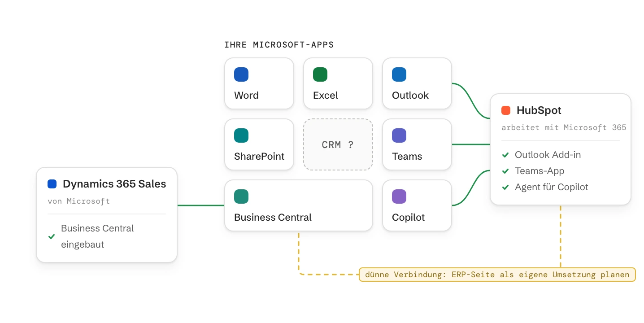The height and width of the screenshot is (323, 644).
Task: Click the 'Word' card label
Action: [x=246, y=96]
